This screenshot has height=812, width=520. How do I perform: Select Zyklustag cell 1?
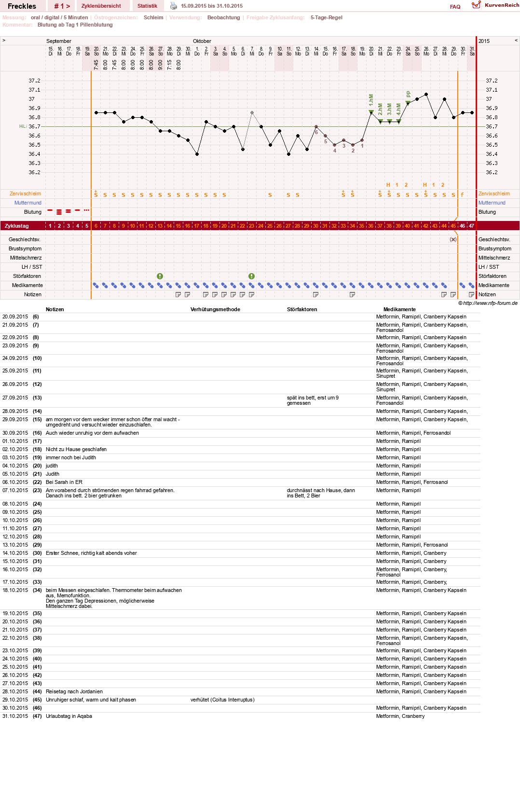point(50,226)
